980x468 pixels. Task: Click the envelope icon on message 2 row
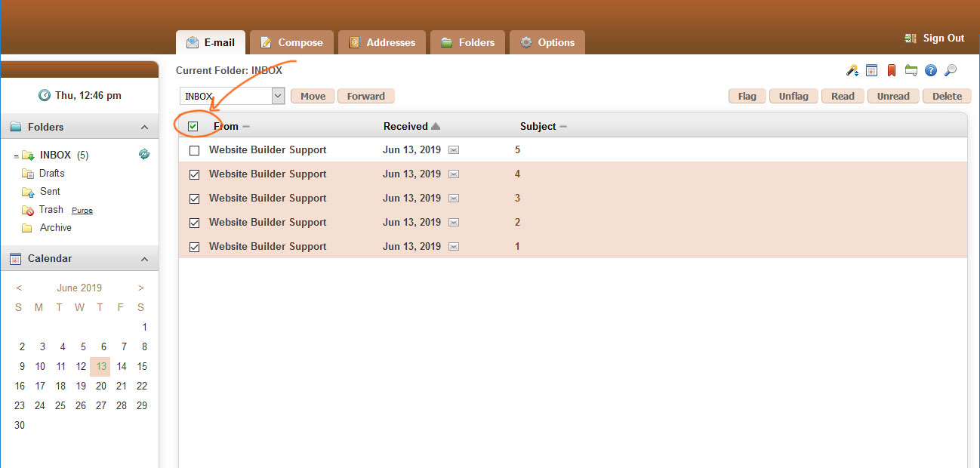point(454,223)
